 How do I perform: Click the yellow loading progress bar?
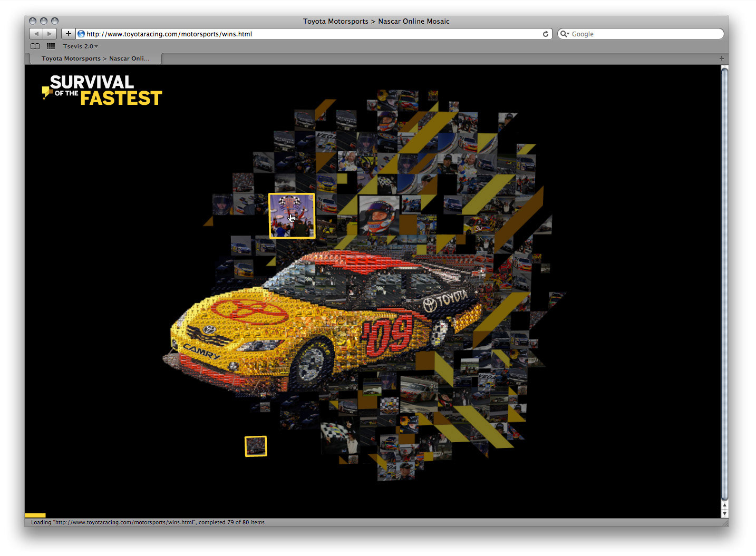tap(35, 515)
